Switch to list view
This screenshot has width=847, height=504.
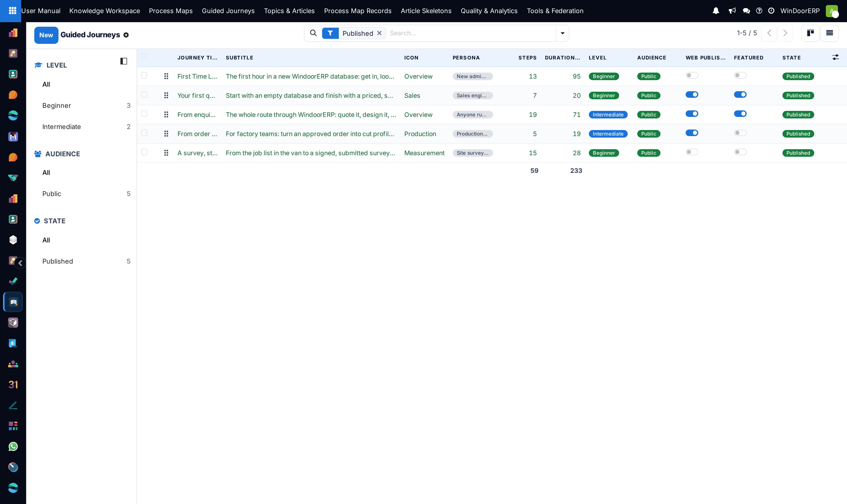pos(829,33)
